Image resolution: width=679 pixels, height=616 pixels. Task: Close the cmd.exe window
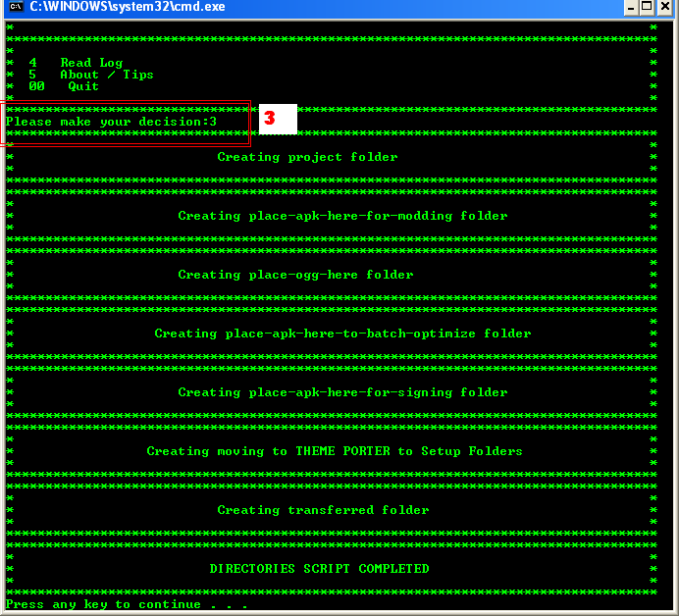pos(667,7)
